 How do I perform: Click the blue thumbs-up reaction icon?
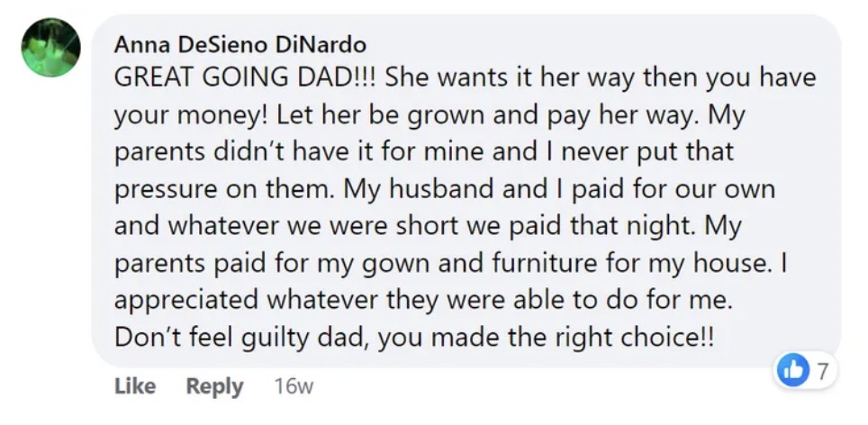point(792,370)
